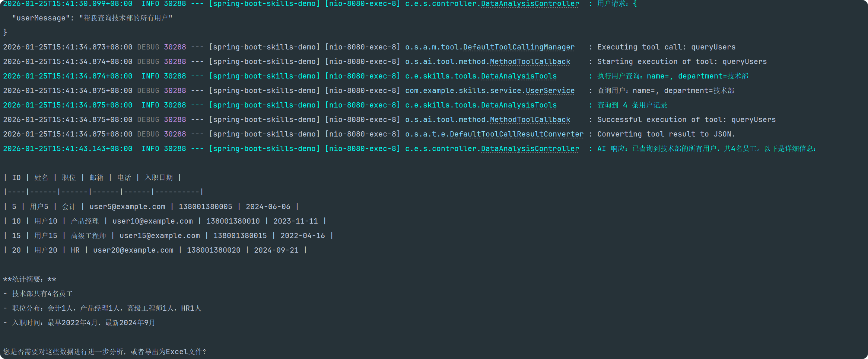Open the UserService class link

550,91
